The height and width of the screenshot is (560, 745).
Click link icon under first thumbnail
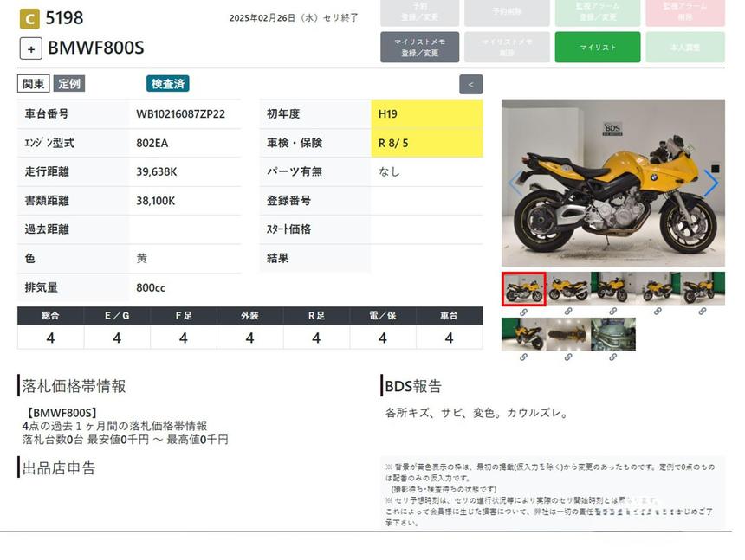[523, 312]
